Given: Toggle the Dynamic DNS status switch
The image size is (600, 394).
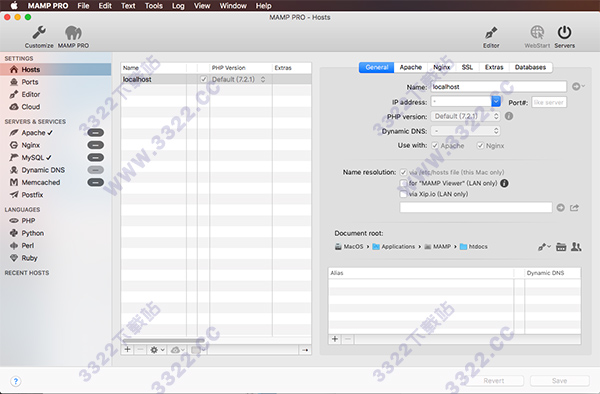Looking at the screenshot, I should (x=96, y=170).
